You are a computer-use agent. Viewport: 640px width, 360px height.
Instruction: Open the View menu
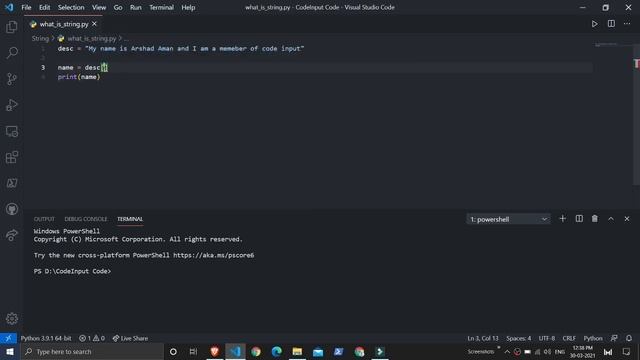click(99, 7)
